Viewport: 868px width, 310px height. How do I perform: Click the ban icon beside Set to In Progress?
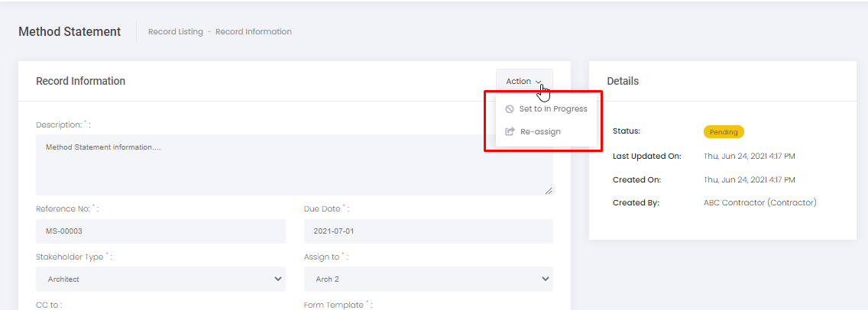(510, 109)
